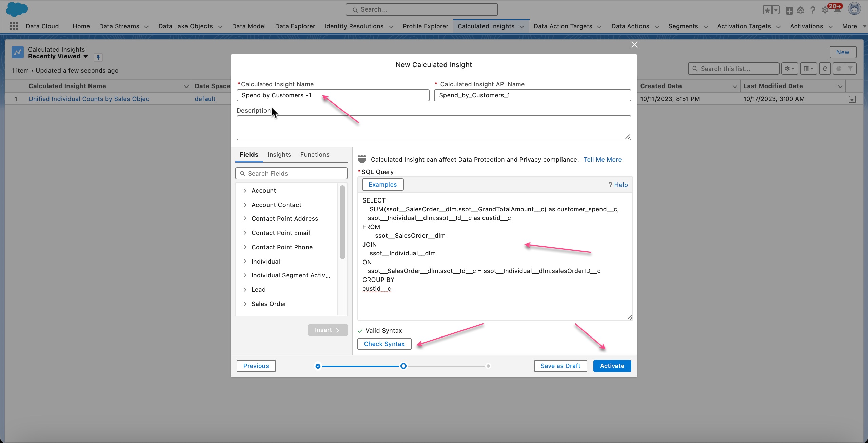Click the Activate button

(612, 366)
